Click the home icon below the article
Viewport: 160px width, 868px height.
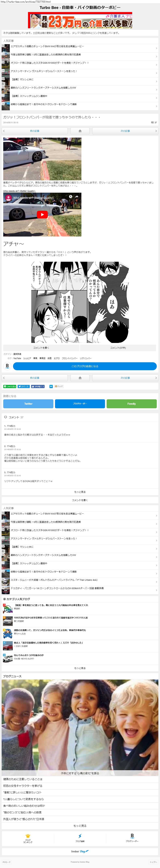tap(80, 378)
